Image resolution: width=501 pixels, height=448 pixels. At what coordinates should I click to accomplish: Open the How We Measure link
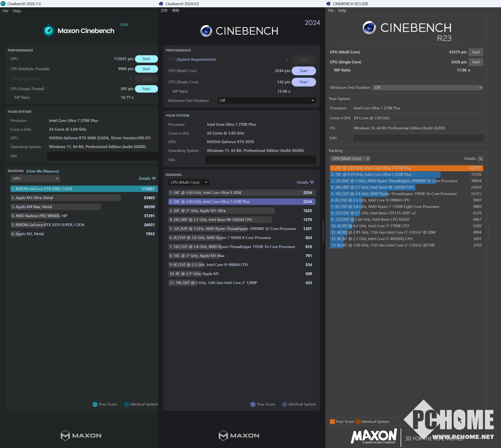[43, 171]
